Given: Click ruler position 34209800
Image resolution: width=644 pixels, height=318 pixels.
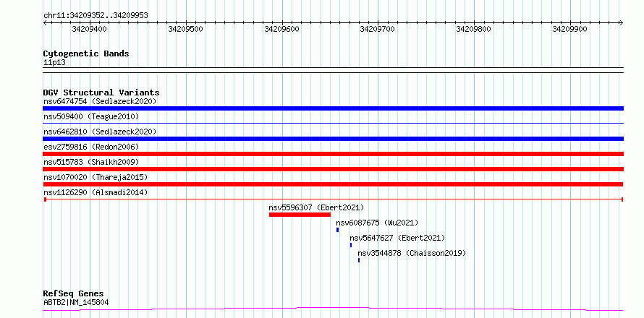Looking at the screenshot, I should [x=473, y=29].
